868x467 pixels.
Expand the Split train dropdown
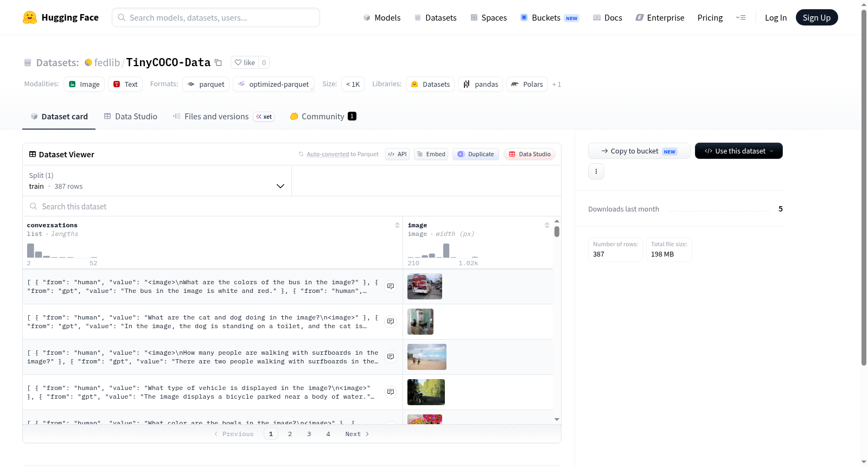[157, 181]
